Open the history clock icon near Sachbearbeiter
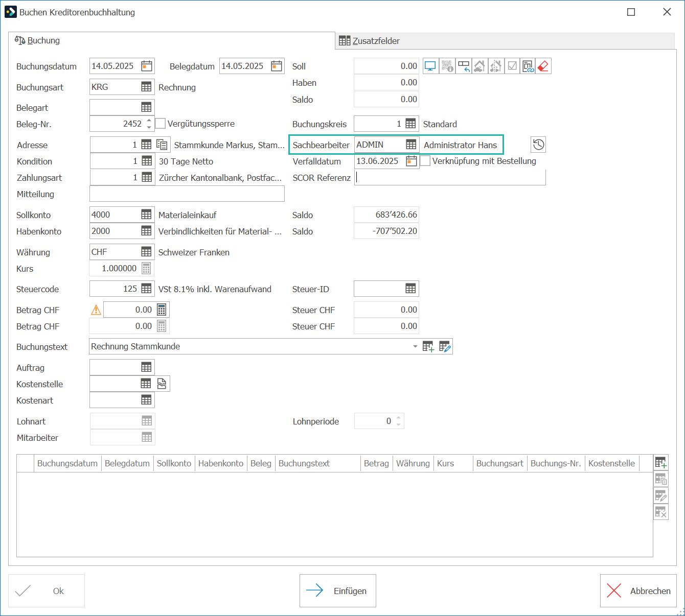The width and height of the screenshot is (685, 616). [x=538, y=145]
